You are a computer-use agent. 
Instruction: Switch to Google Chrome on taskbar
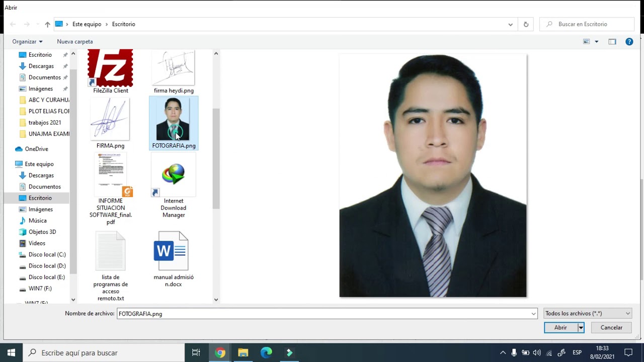point(220,352)
